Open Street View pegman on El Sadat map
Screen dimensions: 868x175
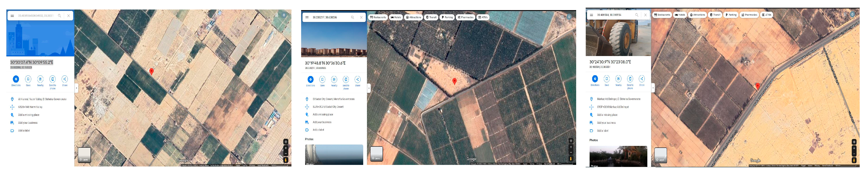571,159
